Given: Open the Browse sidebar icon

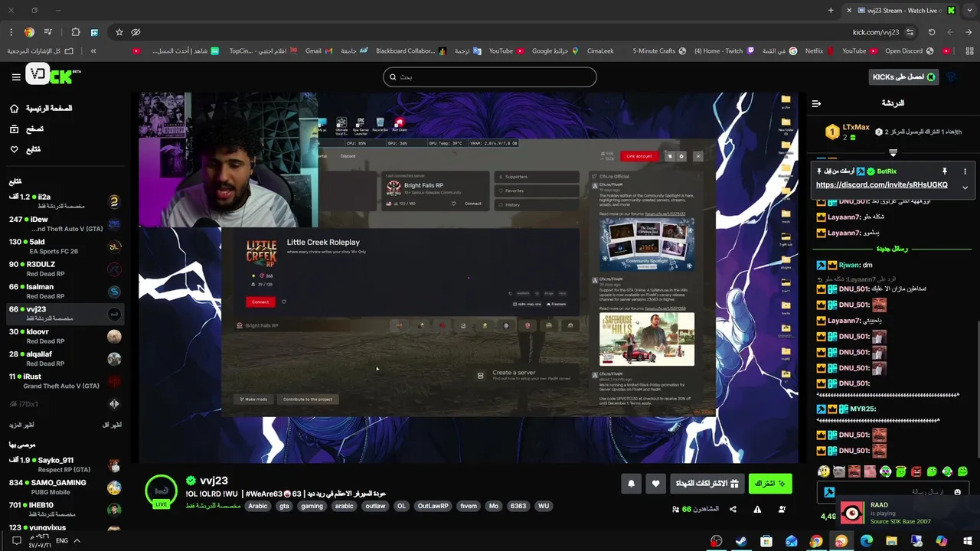Looking at the screenshot, I should coord(14,129).
